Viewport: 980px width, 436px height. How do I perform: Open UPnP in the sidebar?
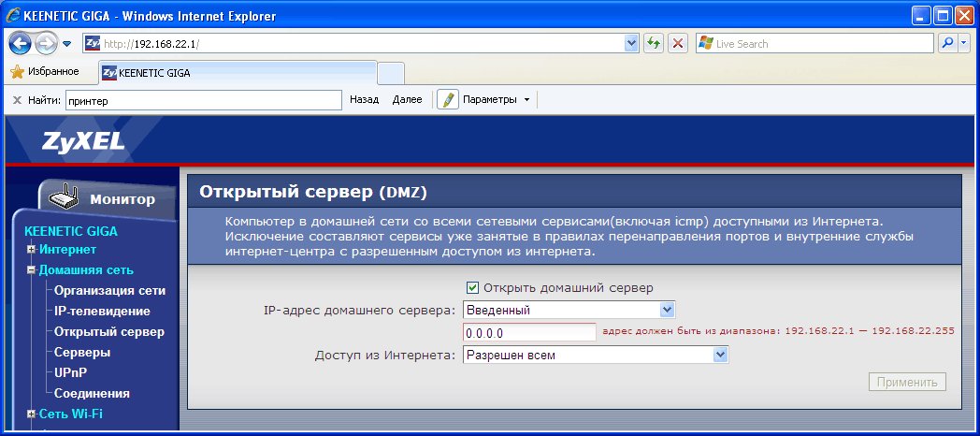[x=71, y=373]
